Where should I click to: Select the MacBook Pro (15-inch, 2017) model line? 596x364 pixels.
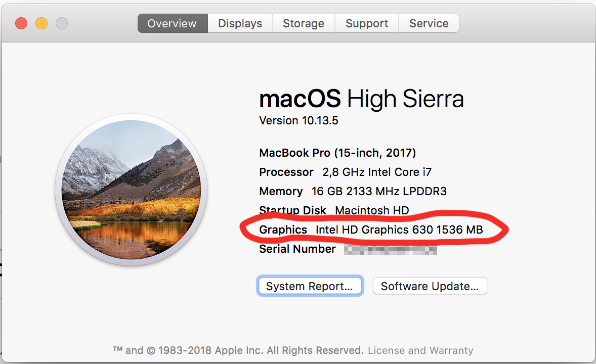337,153
